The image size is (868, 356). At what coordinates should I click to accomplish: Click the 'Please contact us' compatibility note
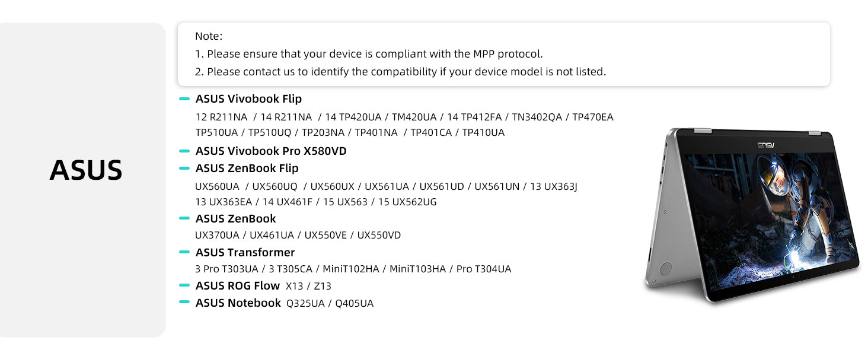coord(400,72)
